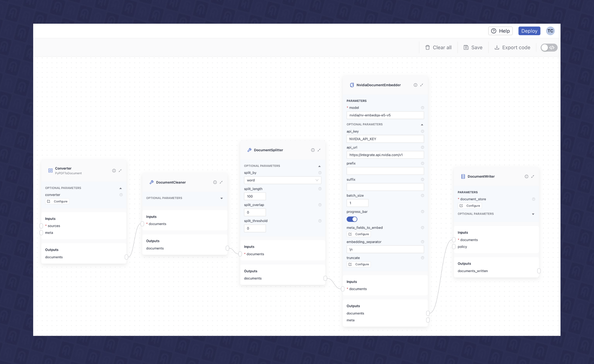Click the info icon on DocumentSplitter node

(313, 150)
